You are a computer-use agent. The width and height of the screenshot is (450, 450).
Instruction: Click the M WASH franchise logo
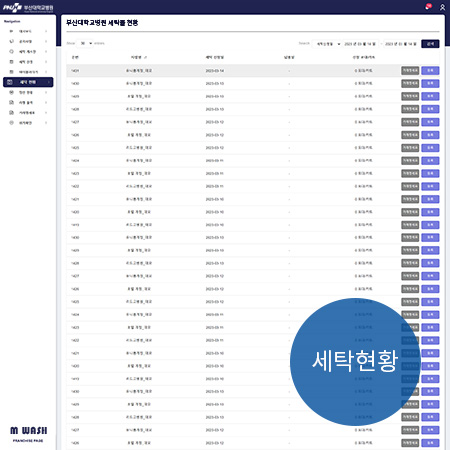[28, 434]
